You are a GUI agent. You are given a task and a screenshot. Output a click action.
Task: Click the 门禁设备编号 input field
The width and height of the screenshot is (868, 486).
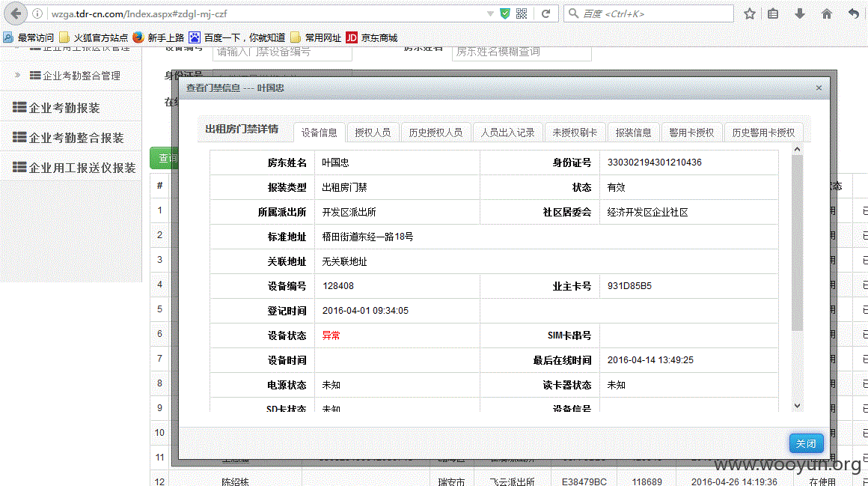282,52
